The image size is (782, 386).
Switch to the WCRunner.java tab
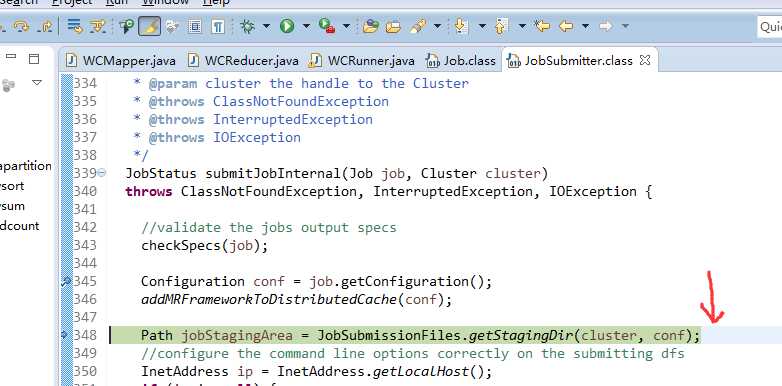click(x=362, y=61)
